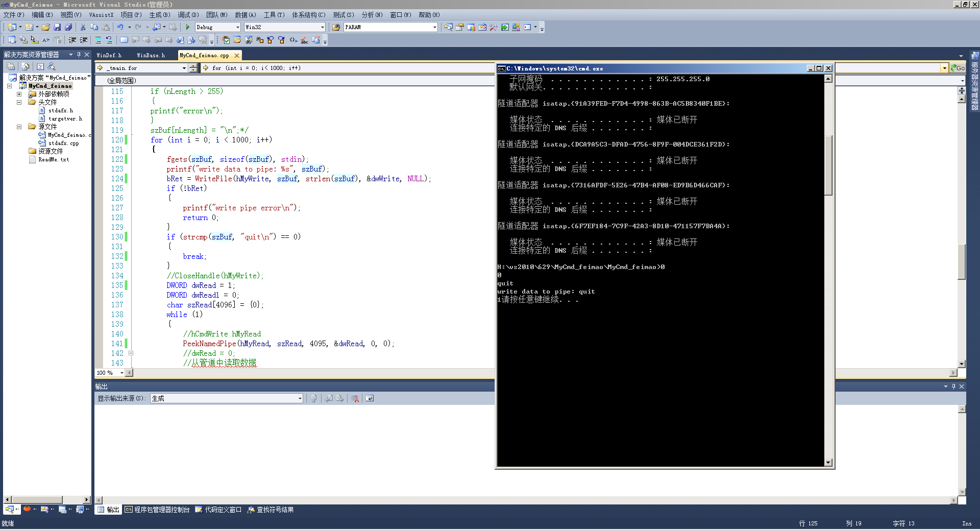Click the Uncomment Selection icon
980x531 pixels.
coord(109,40)
